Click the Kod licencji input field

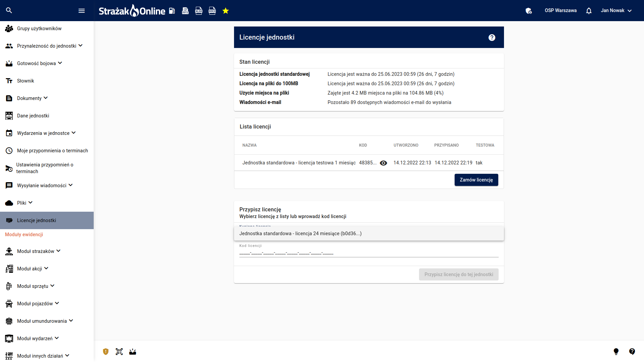coord(369,253)
